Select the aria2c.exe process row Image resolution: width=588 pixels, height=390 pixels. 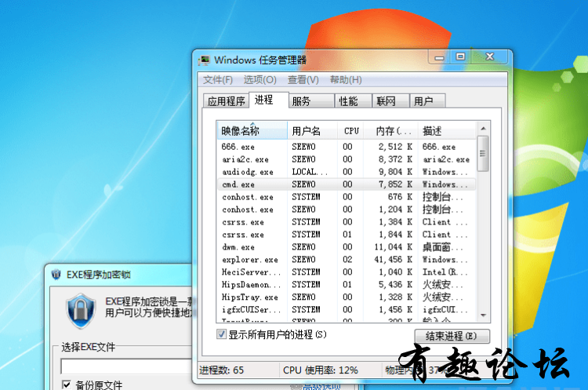click(x=347, y=159)
